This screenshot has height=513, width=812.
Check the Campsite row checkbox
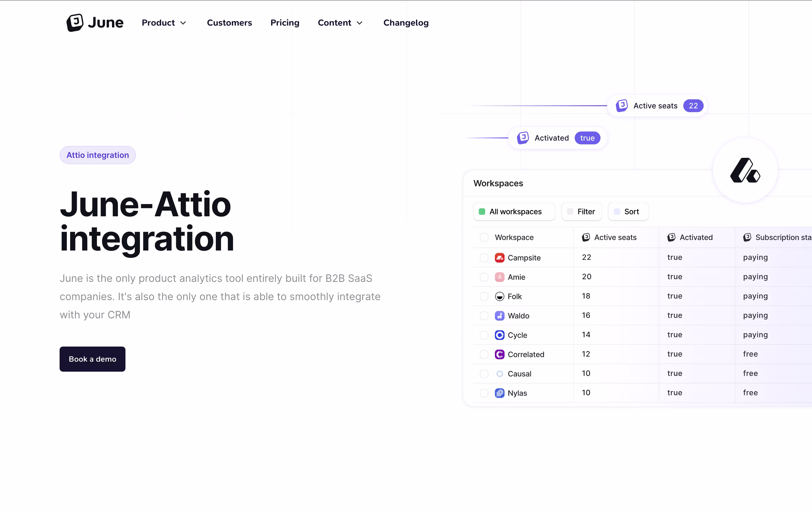tap(484, 258)
